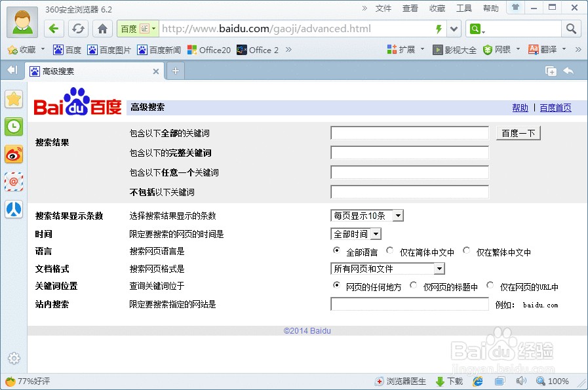Click the 不包括 excluded keywords input field

coord(410,191)
